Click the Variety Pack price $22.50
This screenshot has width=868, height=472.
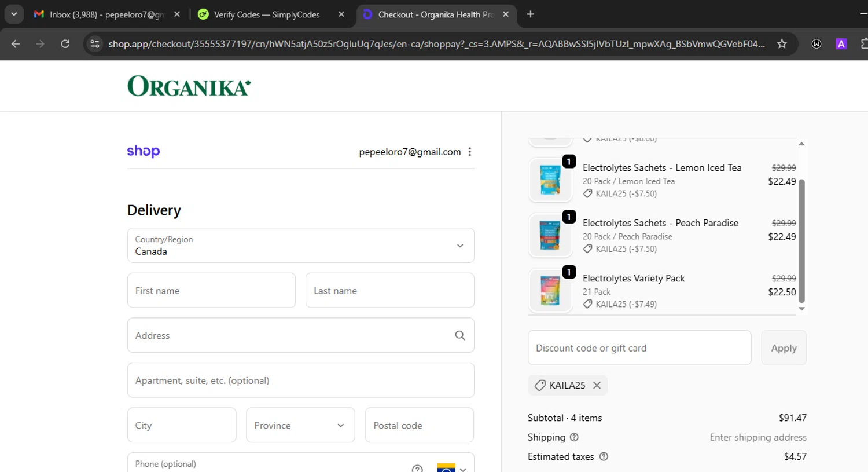(782, 292)
